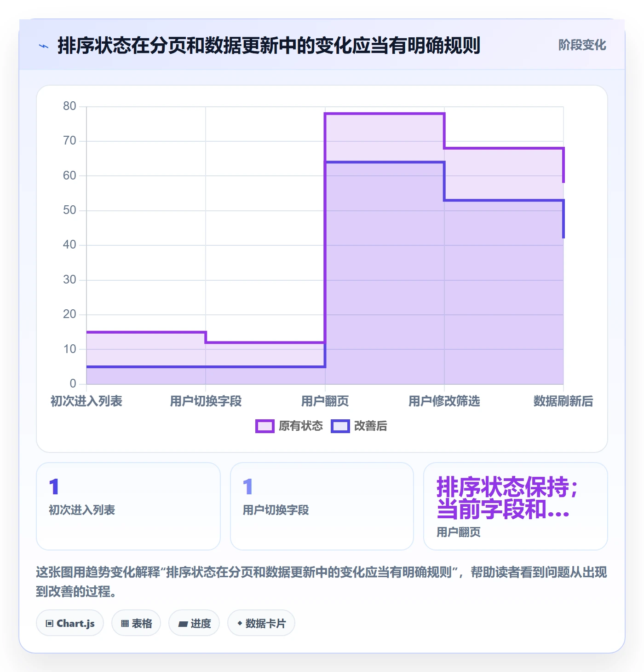Click the 阶段变化 label in the header
The width and height of the screenshot is (644, 672).
(x=582, y=45)
